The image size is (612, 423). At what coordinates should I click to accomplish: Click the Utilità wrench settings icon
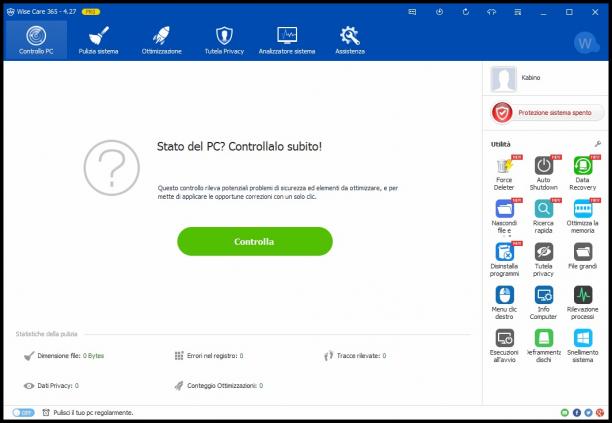597,144
